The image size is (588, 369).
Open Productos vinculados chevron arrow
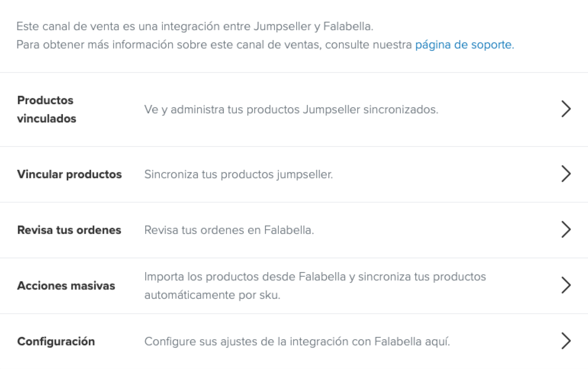(566, 109)
